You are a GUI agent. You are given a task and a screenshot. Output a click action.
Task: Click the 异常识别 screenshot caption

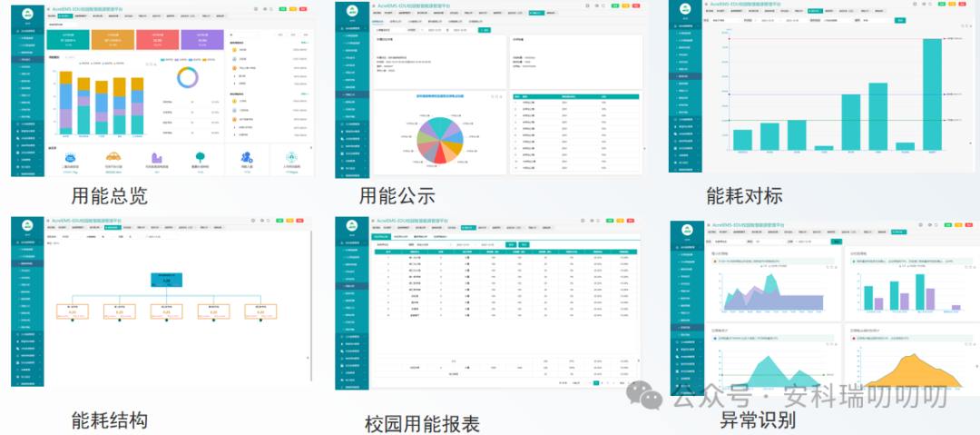(x=758, y=420)
